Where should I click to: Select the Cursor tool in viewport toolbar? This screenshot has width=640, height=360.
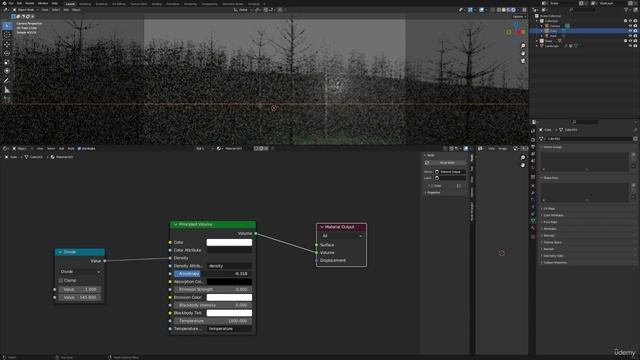pos(7,35)
